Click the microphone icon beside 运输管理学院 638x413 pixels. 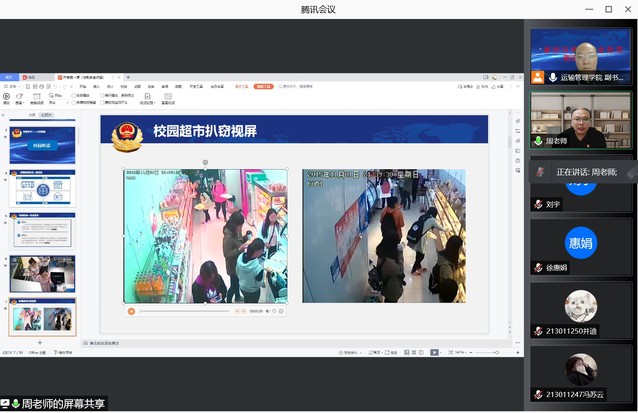tap(552, 77)
